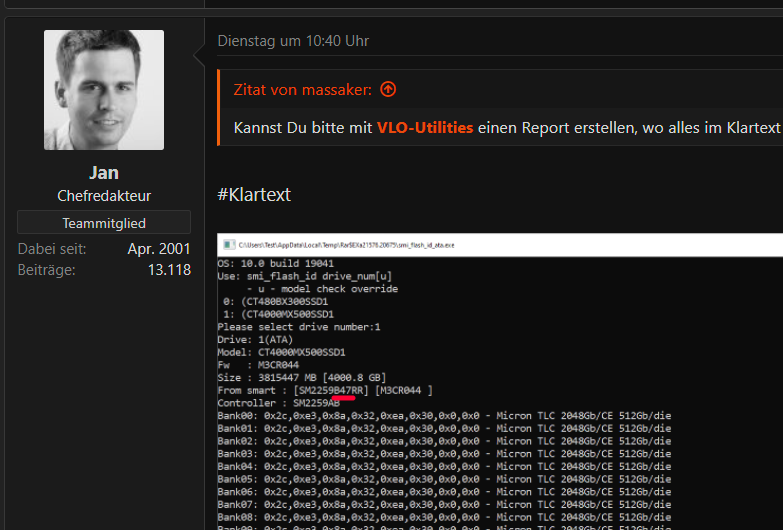Click the Use: smi_flash_id drive_num[u] line

(305, 276)
